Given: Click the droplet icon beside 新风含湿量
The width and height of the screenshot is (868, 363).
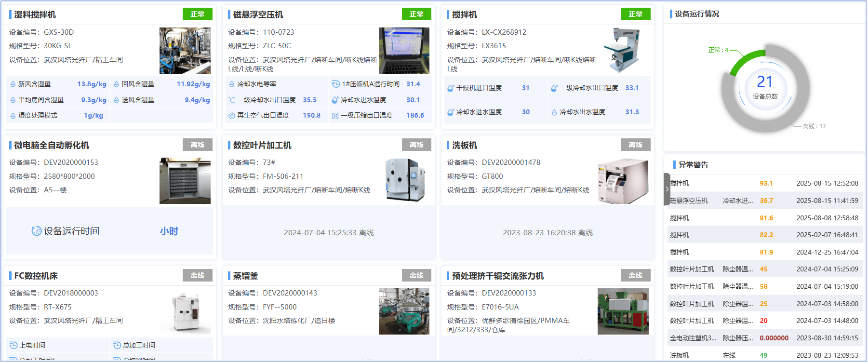Looking at the screenshot, I should 13,84.
